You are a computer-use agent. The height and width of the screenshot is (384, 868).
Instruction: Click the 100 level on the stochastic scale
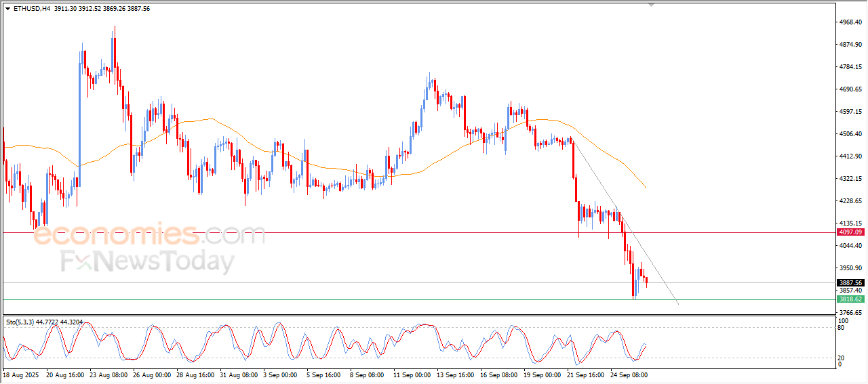(x=844, y=321)
